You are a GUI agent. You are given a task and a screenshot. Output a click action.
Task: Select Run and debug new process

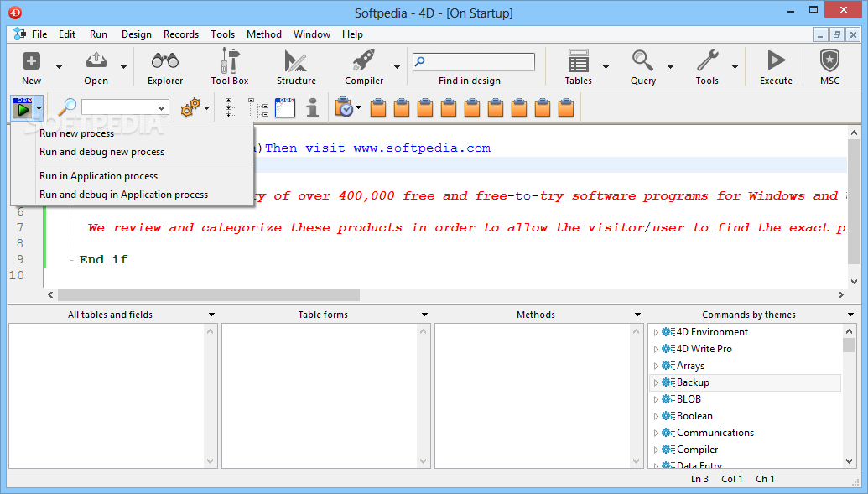pyautogui.click(x=101, y=152)
